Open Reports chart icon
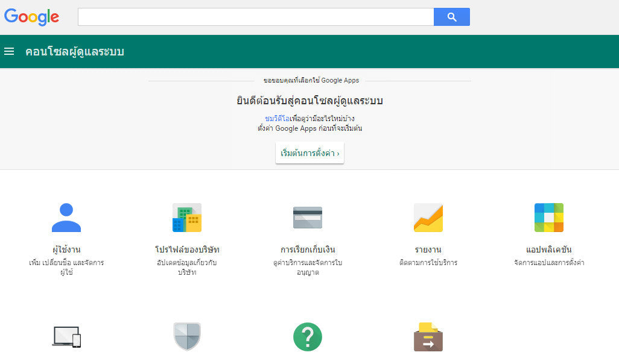The width and height of the screenshot is (619, 364). (428, 217)
